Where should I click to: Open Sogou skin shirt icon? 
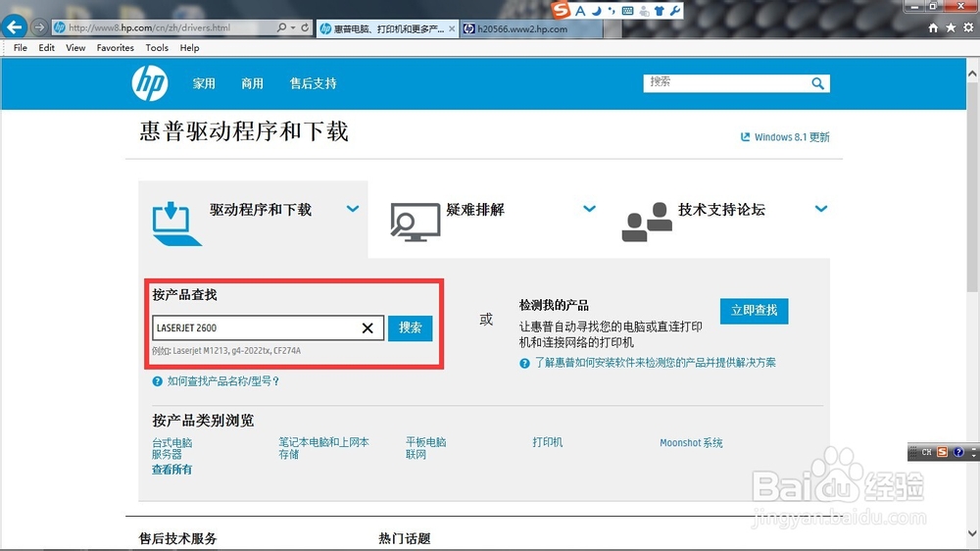click(660, 11)
